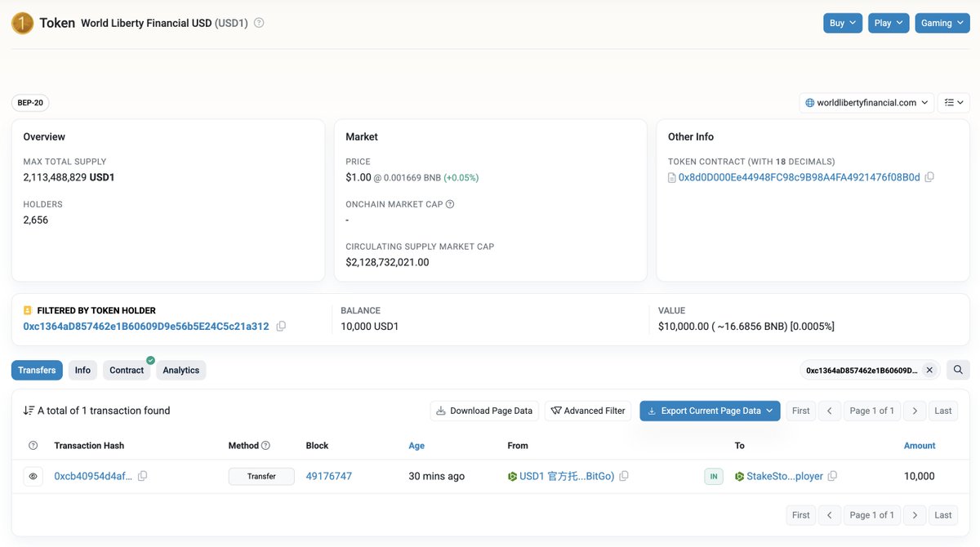
Task: Copy the StakeSto...ployer To address
Action: point(833,476)
